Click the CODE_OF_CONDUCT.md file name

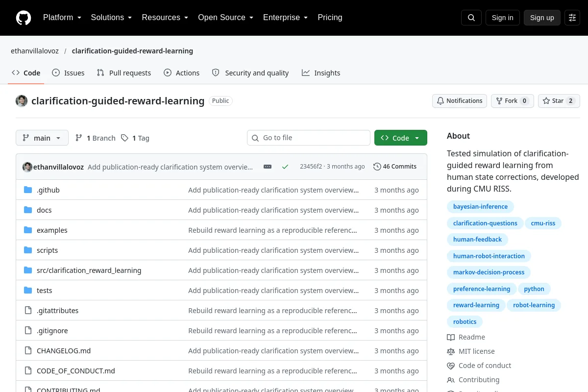pyautogui.click(x=76, y=371)
